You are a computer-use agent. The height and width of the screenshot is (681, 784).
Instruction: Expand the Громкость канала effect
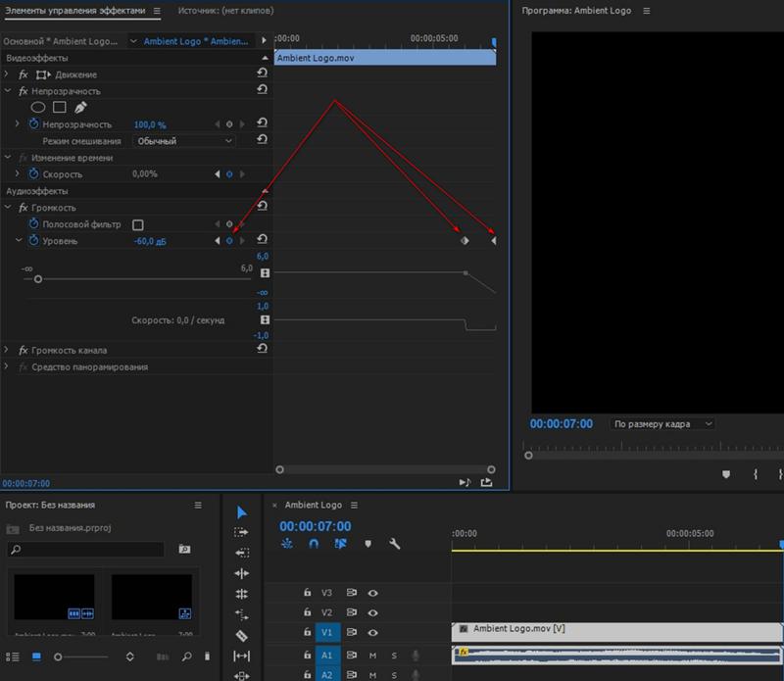point(7,350)
